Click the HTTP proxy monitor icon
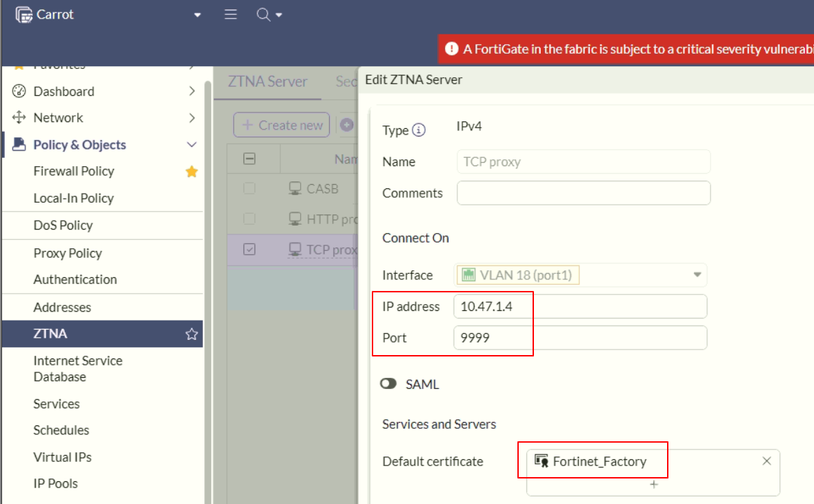 295,219
